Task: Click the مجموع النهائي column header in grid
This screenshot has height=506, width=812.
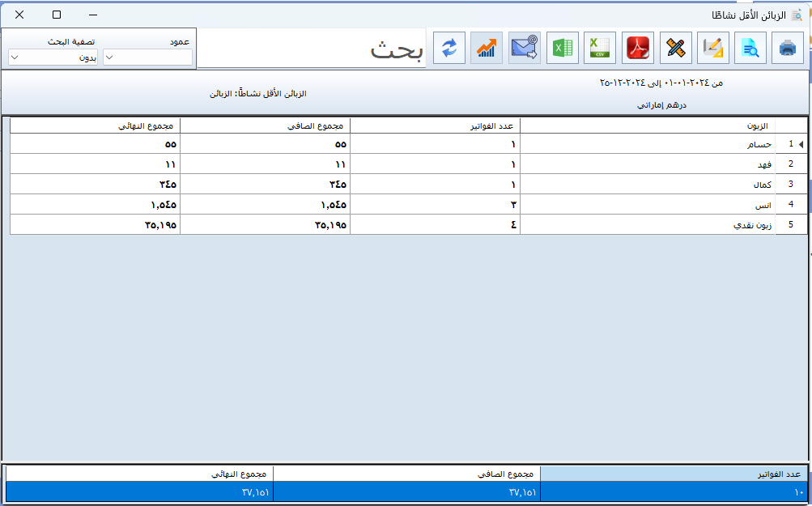Action: [95, 125]
